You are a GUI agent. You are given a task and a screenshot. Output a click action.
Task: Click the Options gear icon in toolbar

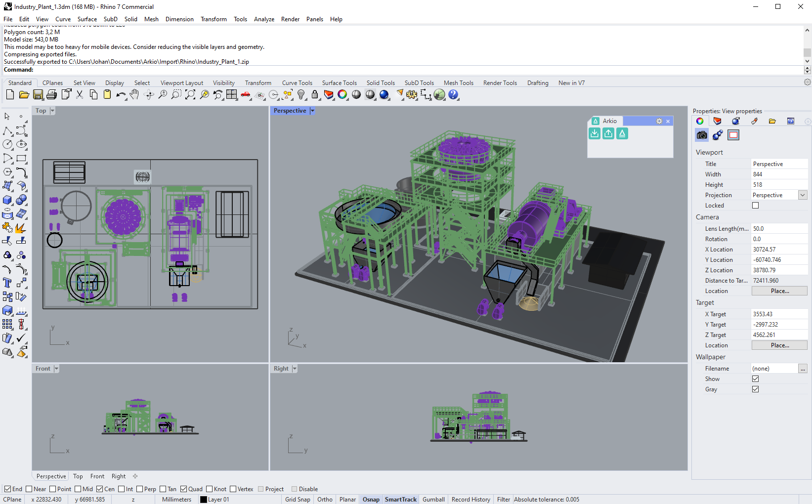[x=412, y=94]
